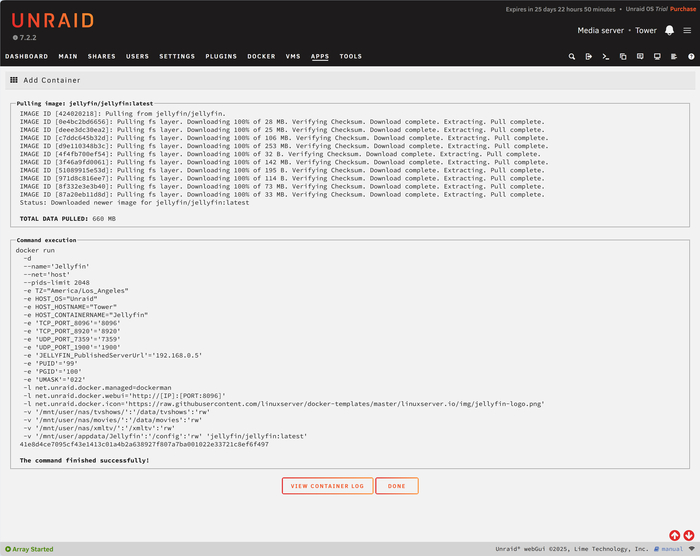The image size is (700, 556).
Task: Open the system info monitor icon
Action: coord(656,57)
